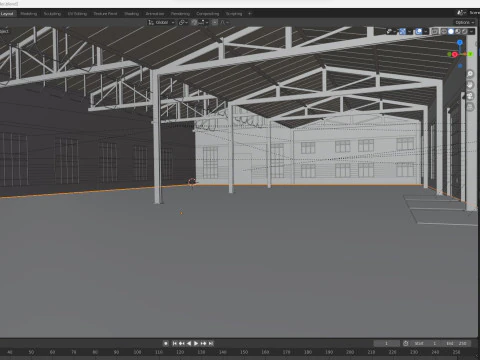Open proportional editing falloff dropdown
This screenshot has height=360, width=480.
(224, 22)
